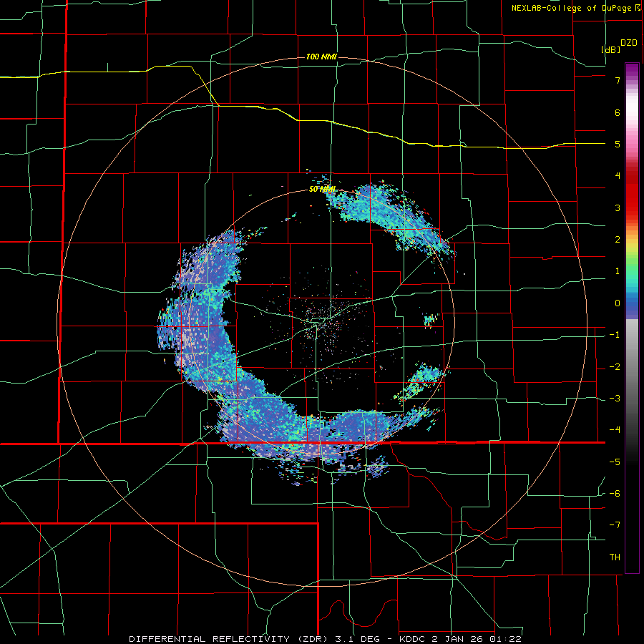Click the 6 value on color scale
644x644 pixels.
[618, 112]
